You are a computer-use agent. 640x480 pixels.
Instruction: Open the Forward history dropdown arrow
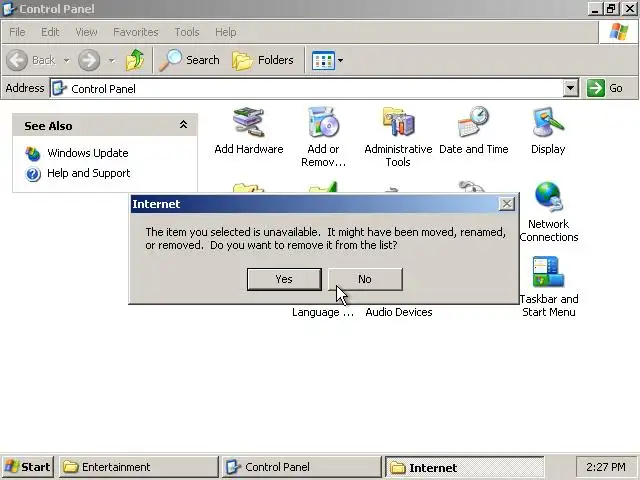[x=111, y=61]
